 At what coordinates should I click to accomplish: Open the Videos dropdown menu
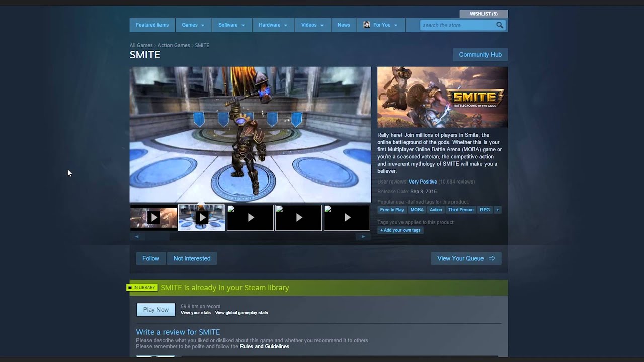tap(313, 25)
